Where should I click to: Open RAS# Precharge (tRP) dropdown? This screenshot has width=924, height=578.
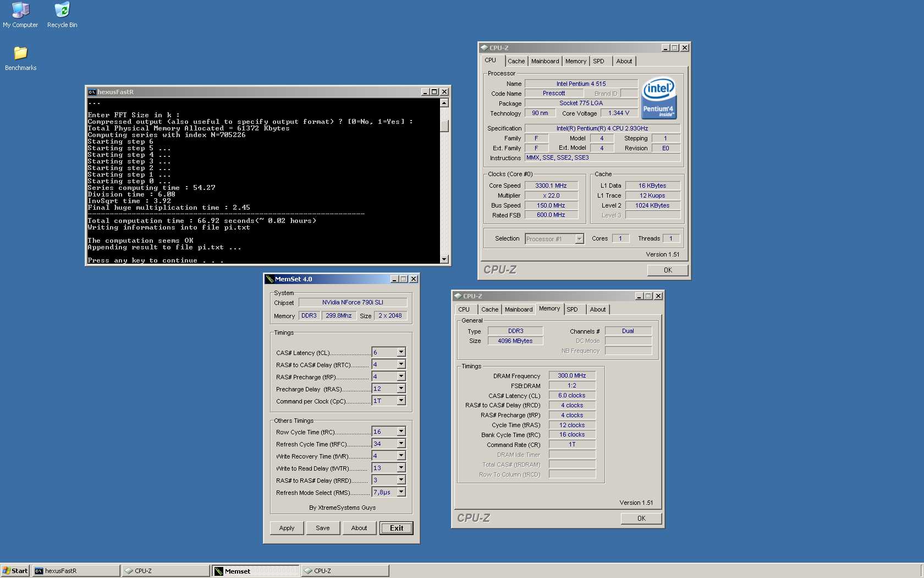pos(402,377)
